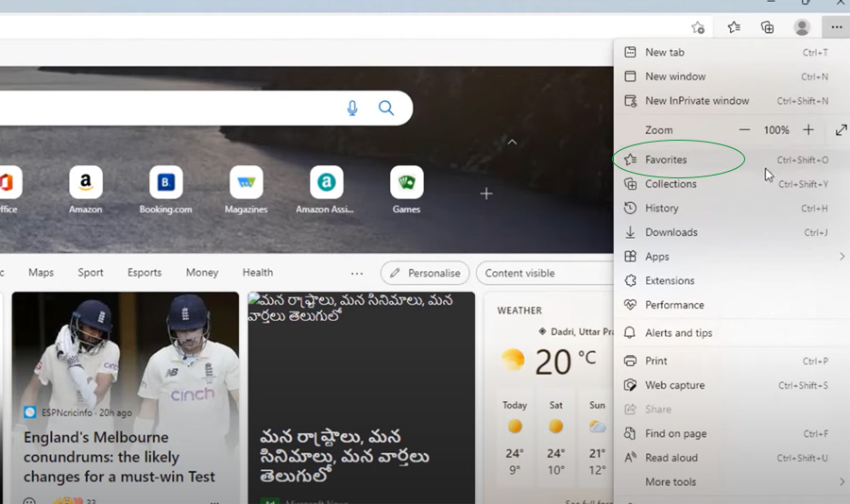Open the Booking.com quick link tile
Image resolution: width=850 pixels, height=504 pixels.
click(166, 183)
